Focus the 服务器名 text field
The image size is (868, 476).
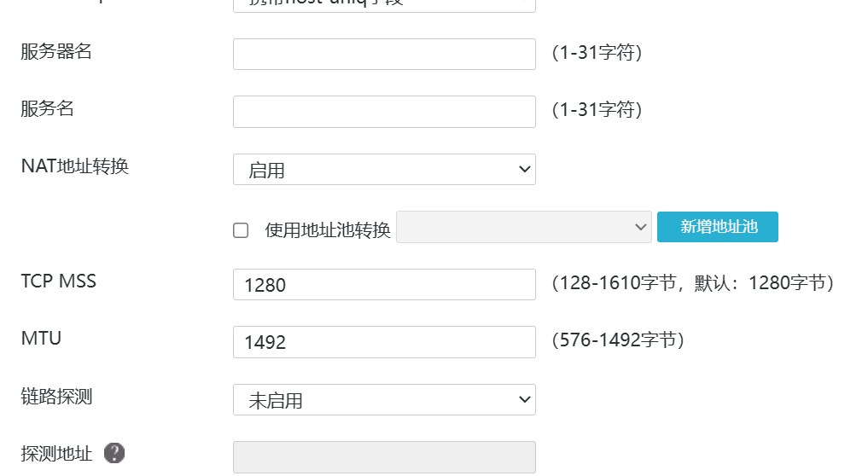tap(384, 55)
